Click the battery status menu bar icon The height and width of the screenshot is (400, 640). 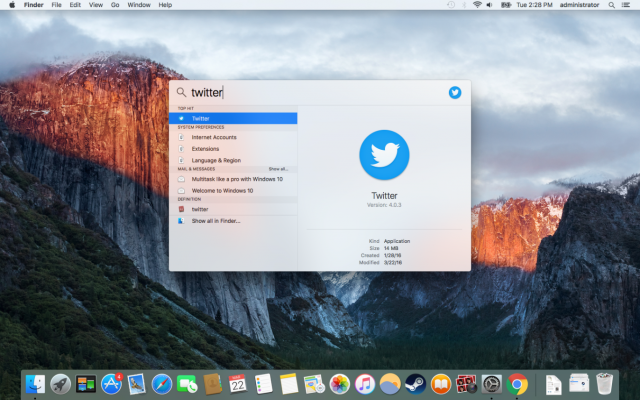coord(506,5)
